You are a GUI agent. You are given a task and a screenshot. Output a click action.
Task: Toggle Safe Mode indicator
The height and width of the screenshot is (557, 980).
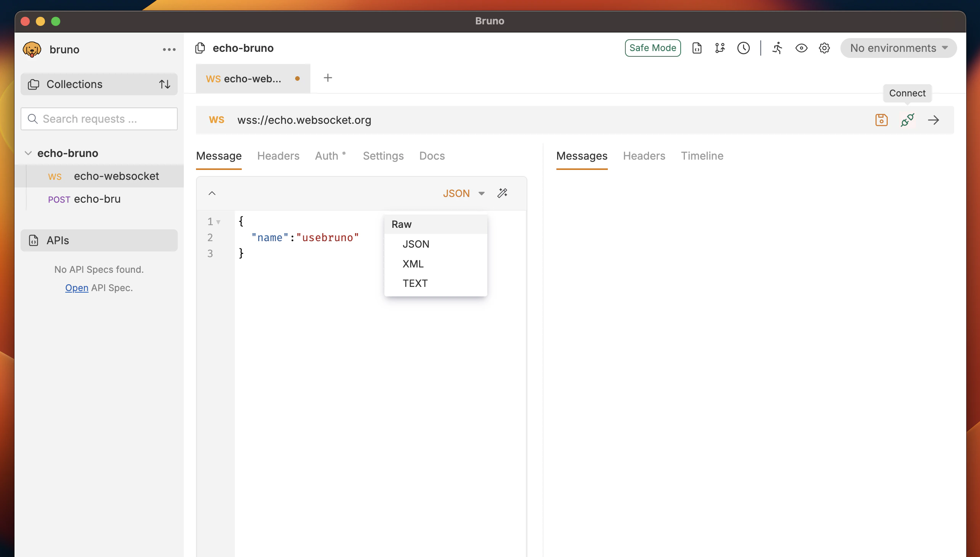pos(652,48)
